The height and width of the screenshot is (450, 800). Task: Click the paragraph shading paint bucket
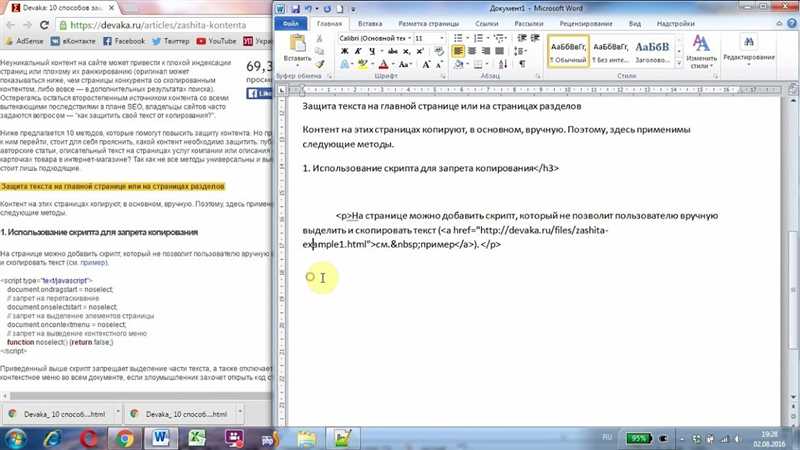click(x=458, y=64)
